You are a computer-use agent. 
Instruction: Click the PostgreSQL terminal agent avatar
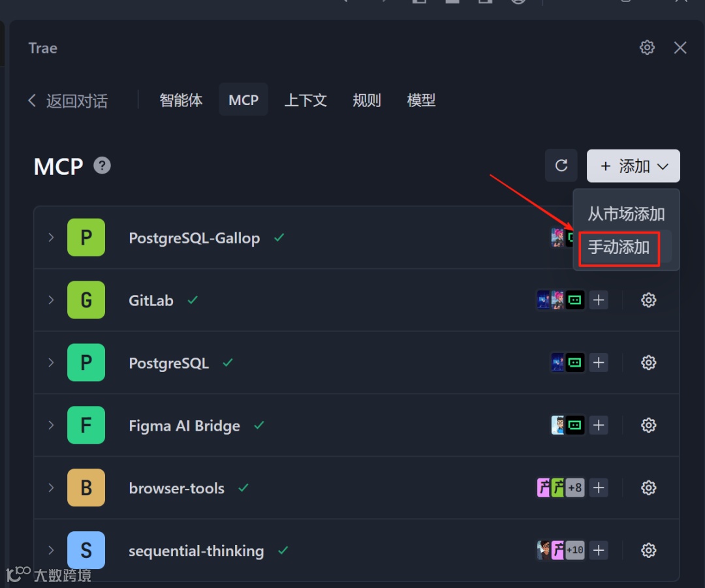[x=575, y=362]
